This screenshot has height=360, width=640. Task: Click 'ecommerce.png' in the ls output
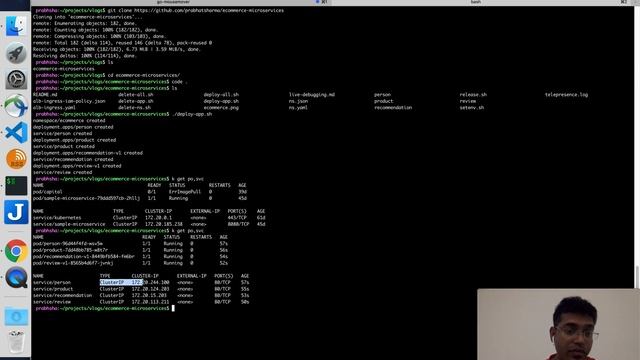(x=221, y=108)
